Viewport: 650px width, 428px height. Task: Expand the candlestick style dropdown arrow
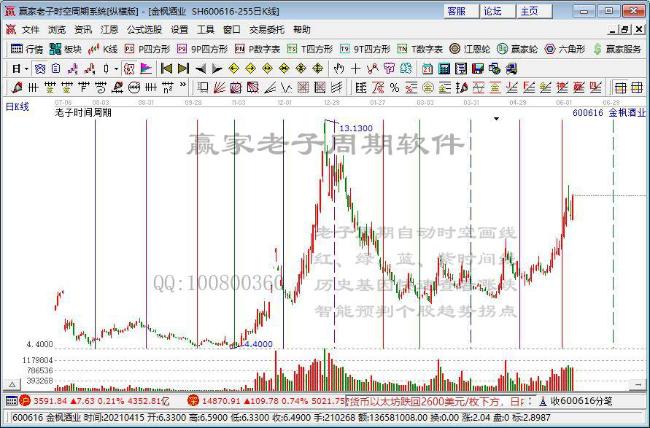(x=116, y=69)
